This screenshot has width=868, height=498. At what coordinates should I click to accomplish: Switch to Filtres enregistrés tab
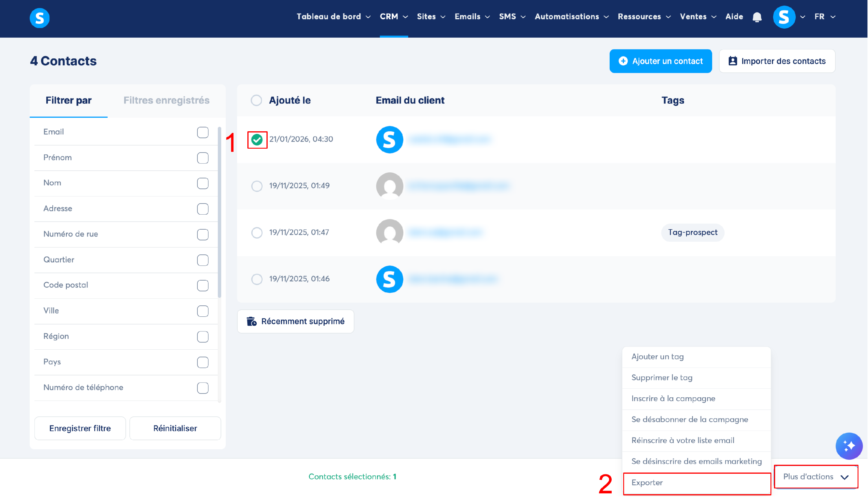[x=166, y=101]
